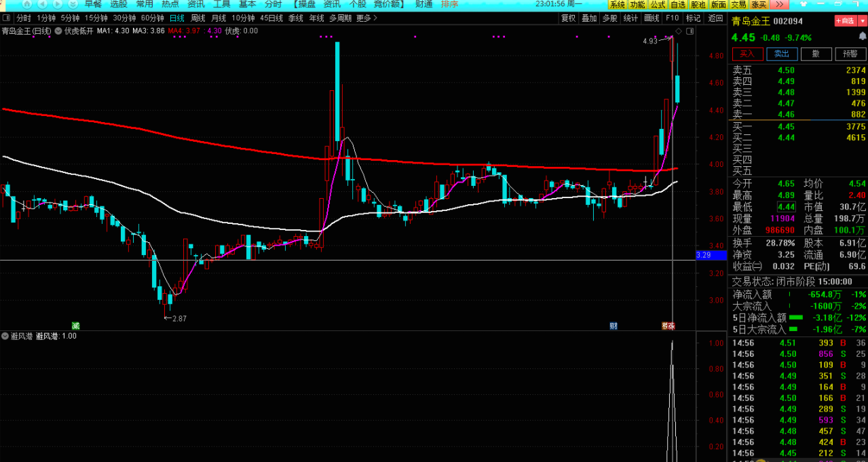Click the double-chevron down icon in top bar
The width and height of the screenshot is (868, 462).
(73, 4)
